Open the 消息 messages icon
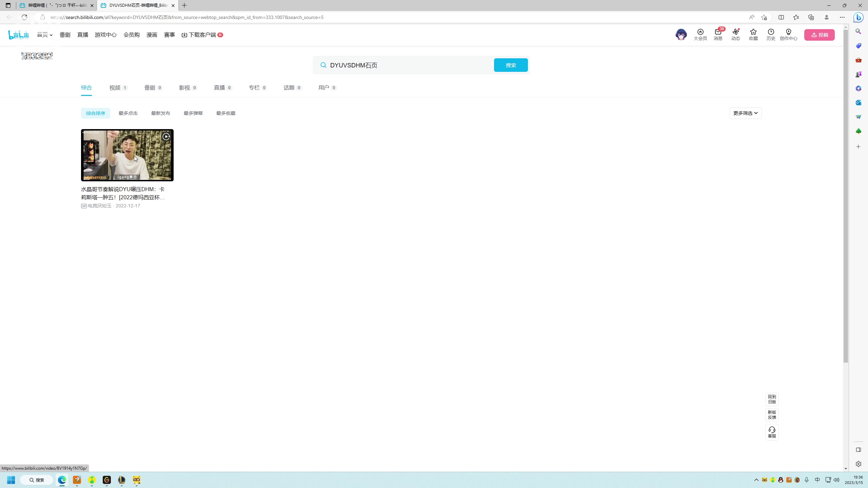This screenshot has width=868, height=488. (x=718, y=35)
